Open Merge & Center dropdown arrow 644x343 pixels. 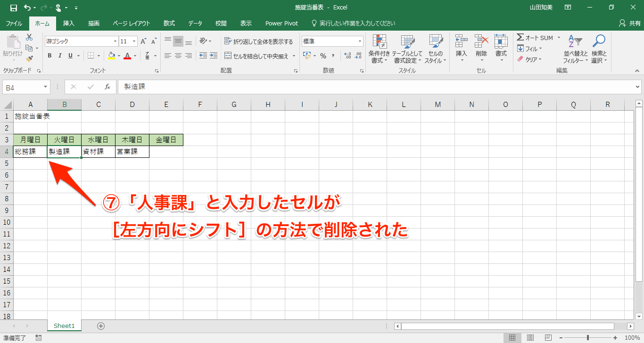[294, 56]
